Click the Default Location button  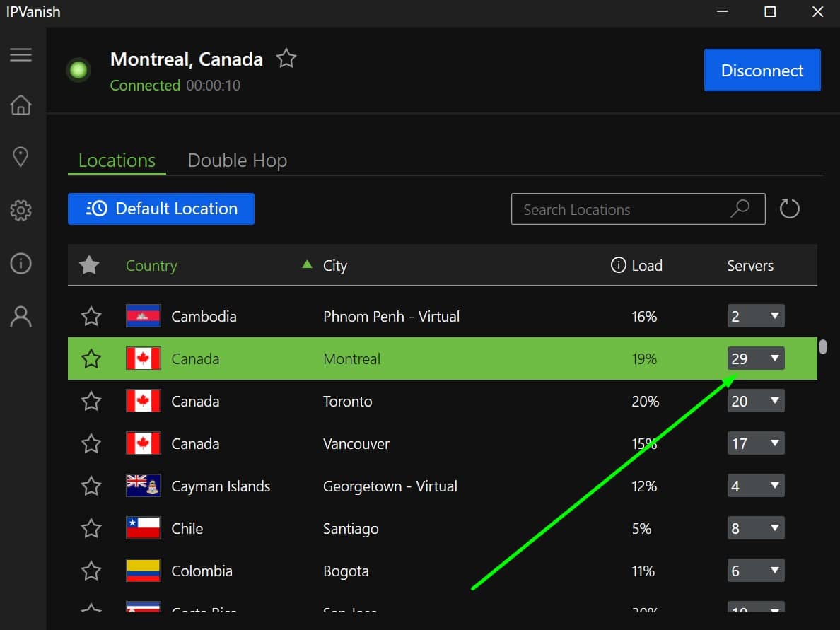[x=161, y=209]
